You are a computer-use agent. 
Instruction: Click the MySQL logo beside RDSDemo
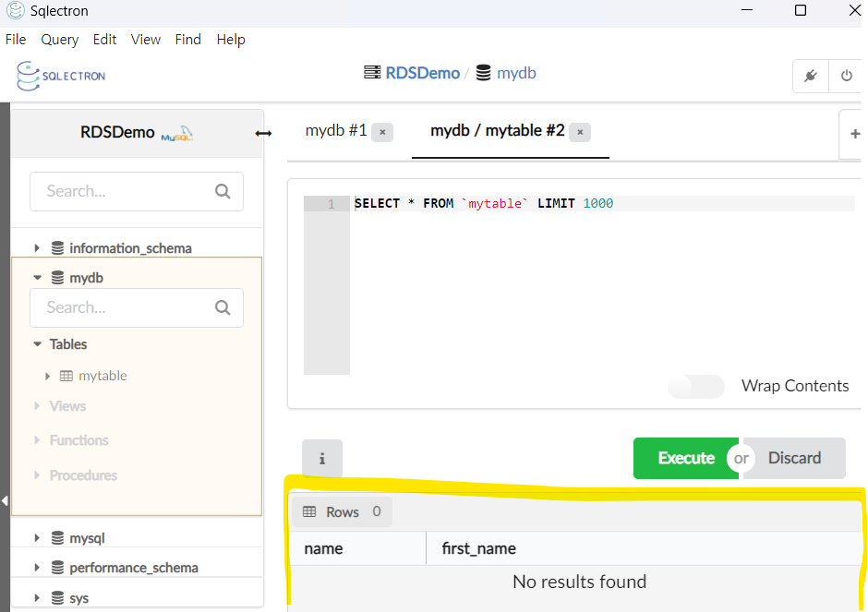pyautogui.click(x=177, y=133)
